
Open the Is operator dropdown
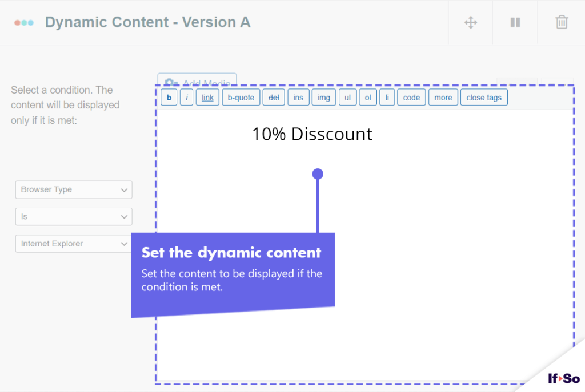(x=74, y=216)
